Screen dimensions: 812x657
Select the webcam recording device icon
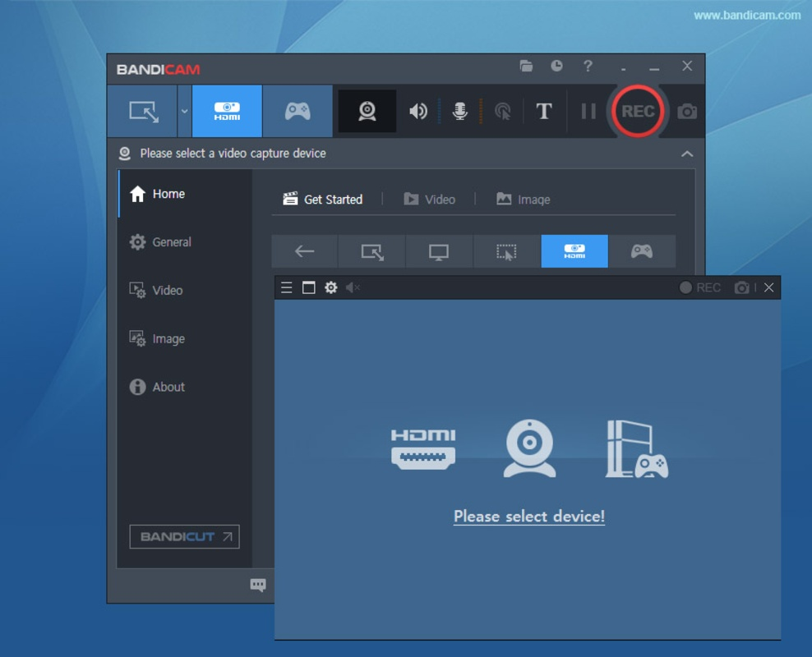click(367, 111)
